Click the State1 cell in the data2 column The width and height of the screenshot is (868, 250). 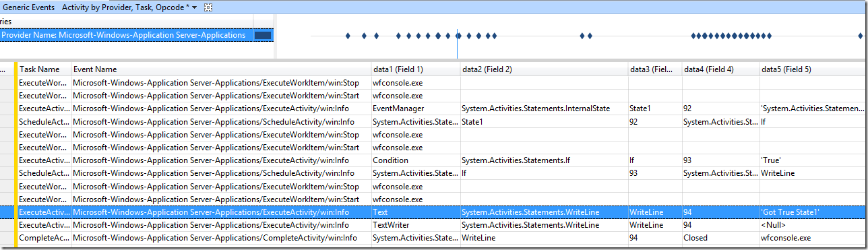click(x=543, y=121)
